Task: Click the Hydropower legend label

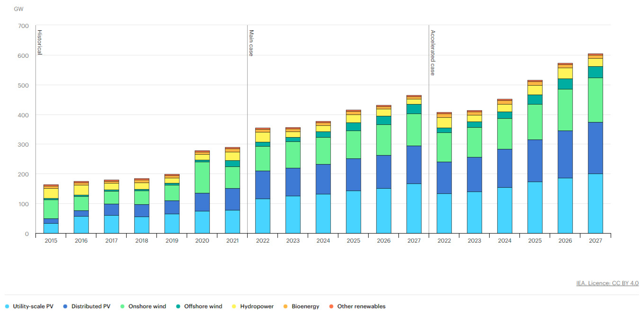Action: coord(257,306)
